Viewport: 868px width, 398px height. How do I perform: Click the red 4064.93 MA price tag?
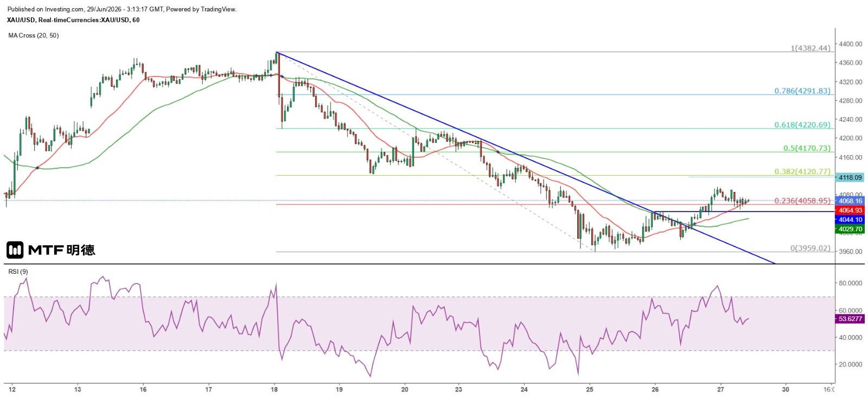coord(850,210)
